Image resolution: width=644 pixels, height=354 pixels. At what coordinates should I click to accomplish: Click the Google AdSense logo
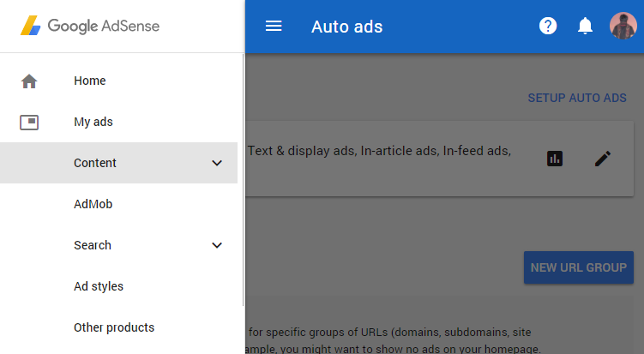pos(90,26)
